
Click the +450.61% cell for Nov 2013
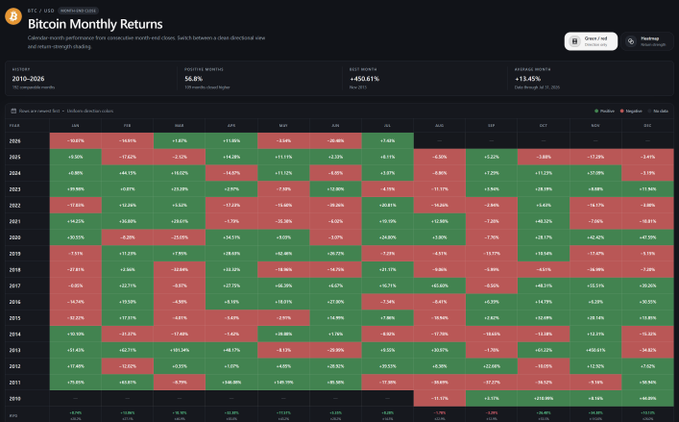tap(595, 350)
